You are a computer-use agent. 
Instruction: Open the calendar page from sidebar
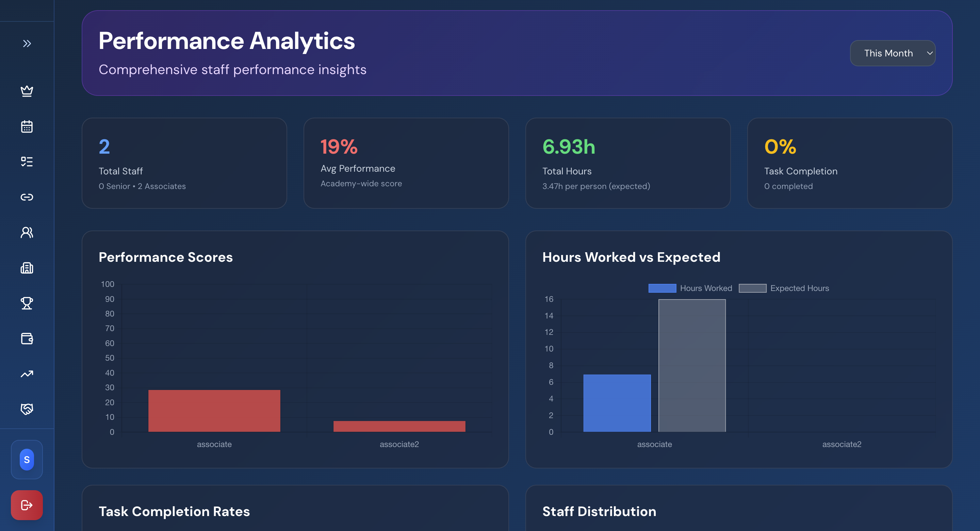27,126
